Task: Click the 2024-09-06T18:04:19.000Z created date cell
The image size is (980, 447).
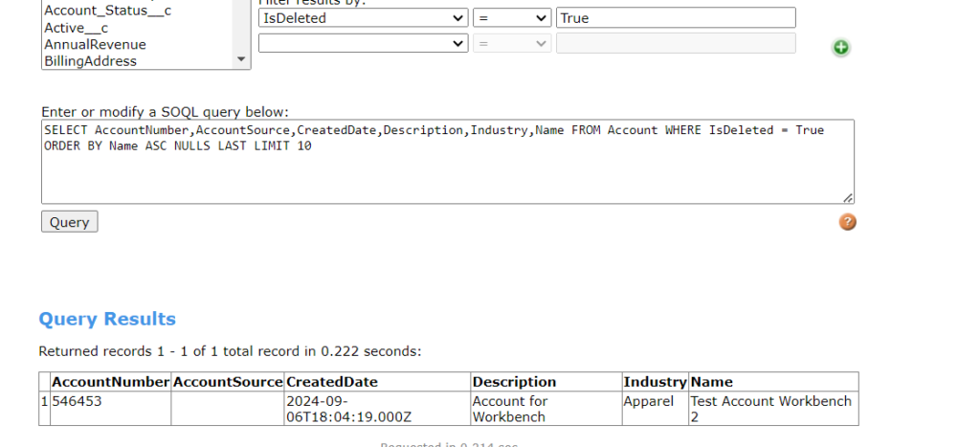Action: coord(377,409)
